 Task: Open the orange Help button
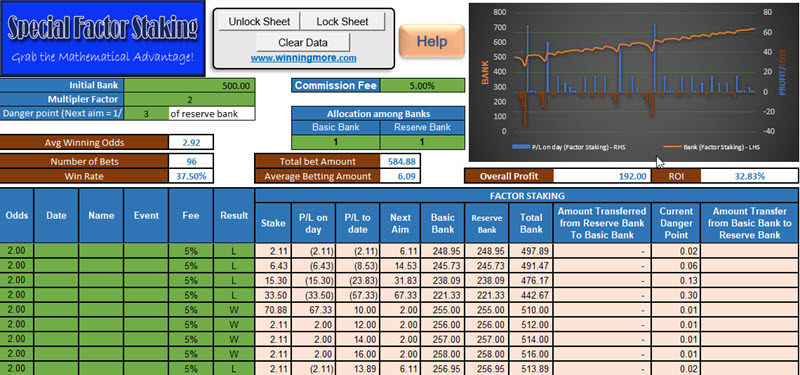click(432, 41)
